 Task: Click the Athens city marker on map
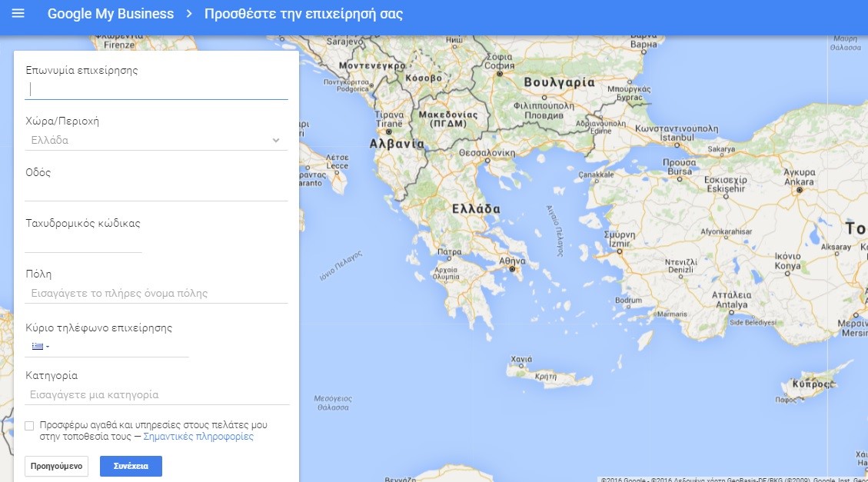click(x=513, y=268)
